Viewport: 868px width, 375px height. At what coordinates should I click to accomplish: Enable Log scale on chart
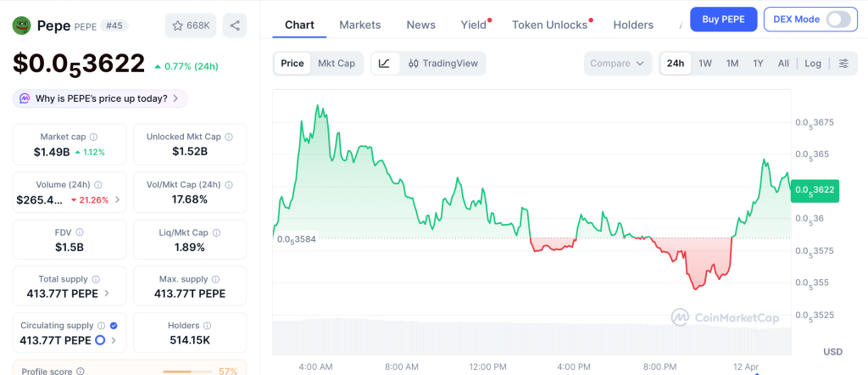point(813,64)
